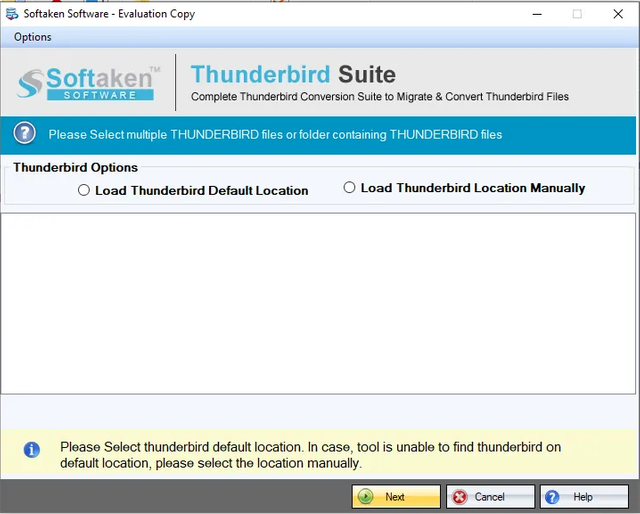Viewport: 640px width, 514px height.
Task: Click the Cancel button
Action: click(x=490, y=496)
